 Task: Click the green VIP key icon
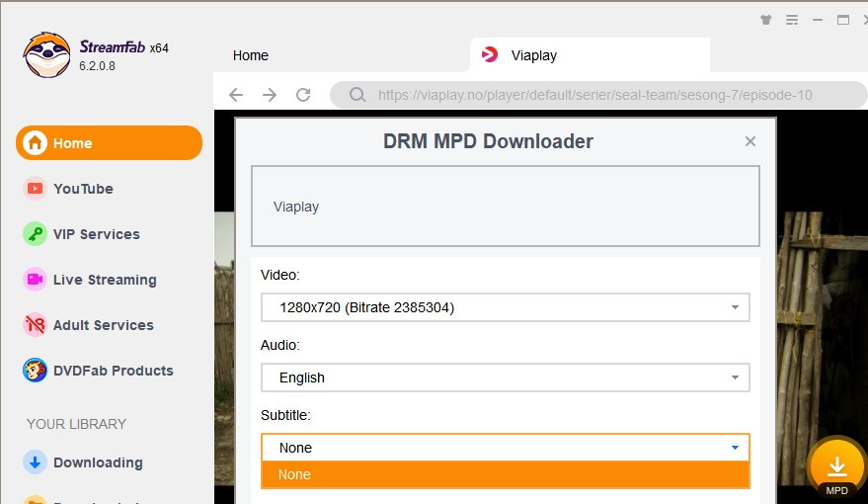(35, 234)
